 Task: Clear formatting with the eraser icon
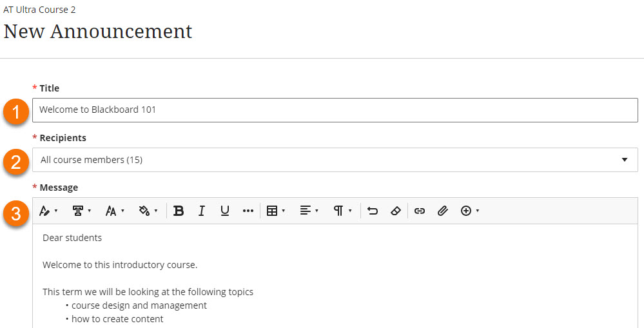click(396, 211)
